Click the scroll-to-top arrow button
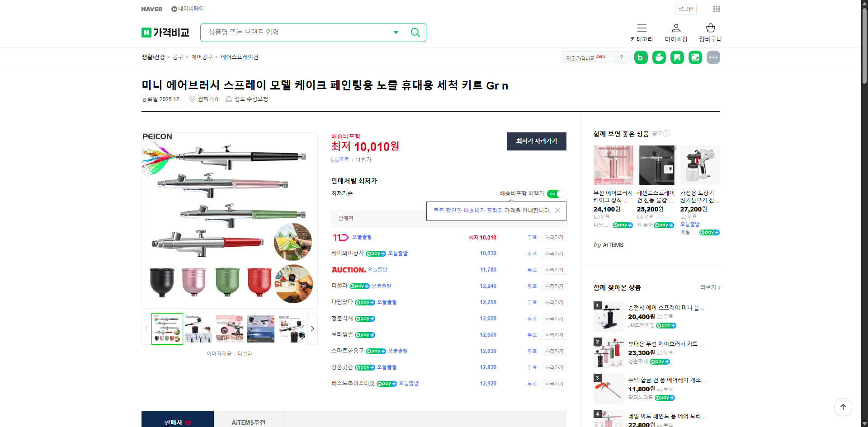The width and height of the screenshot is (868, 427). (x=843, y=407)
